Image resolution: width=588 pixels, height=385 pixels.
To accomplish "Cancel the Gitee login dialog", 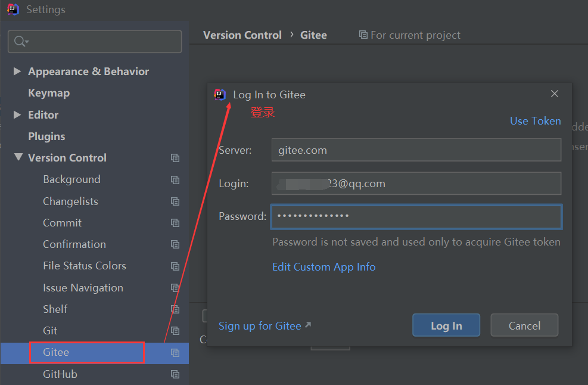I will (x=524, y=325).
